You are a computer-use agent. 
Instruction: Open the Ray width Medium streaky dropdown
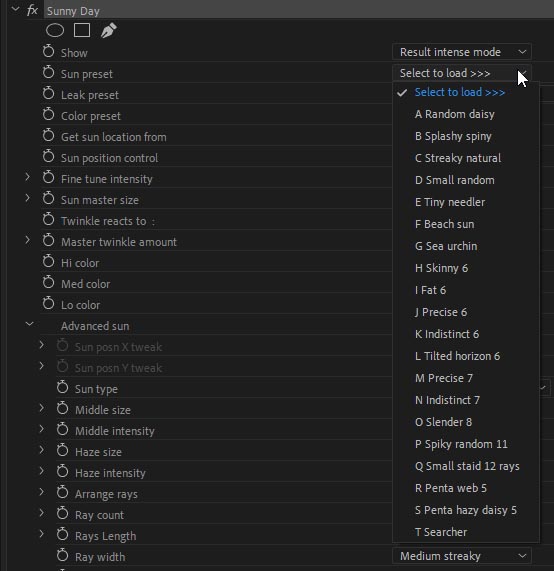coord(462,556)
